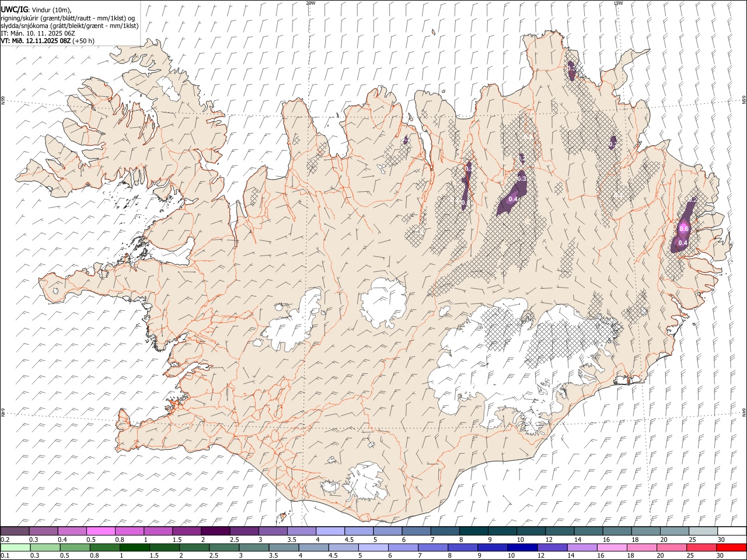This screenshot has height=560, width=747.
Task: Click the 'UWC/IG' title text
Action: (x=13, y=10)
